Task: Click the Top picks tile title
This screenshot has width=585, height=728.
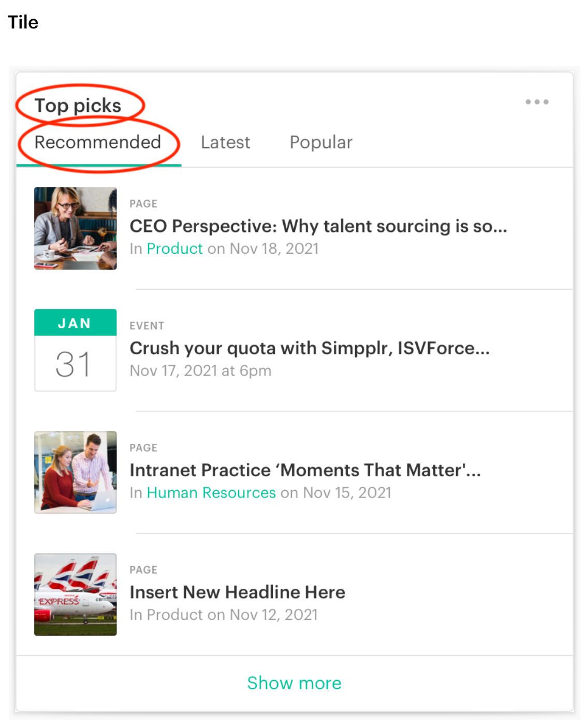Action: (78, 106)
